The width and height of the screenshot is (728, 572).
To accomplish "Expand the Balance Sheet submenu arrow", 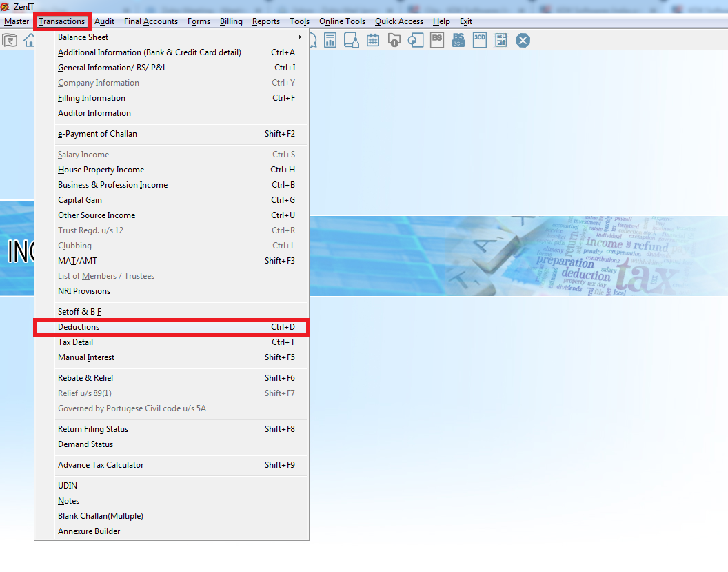I will [299, 37].
